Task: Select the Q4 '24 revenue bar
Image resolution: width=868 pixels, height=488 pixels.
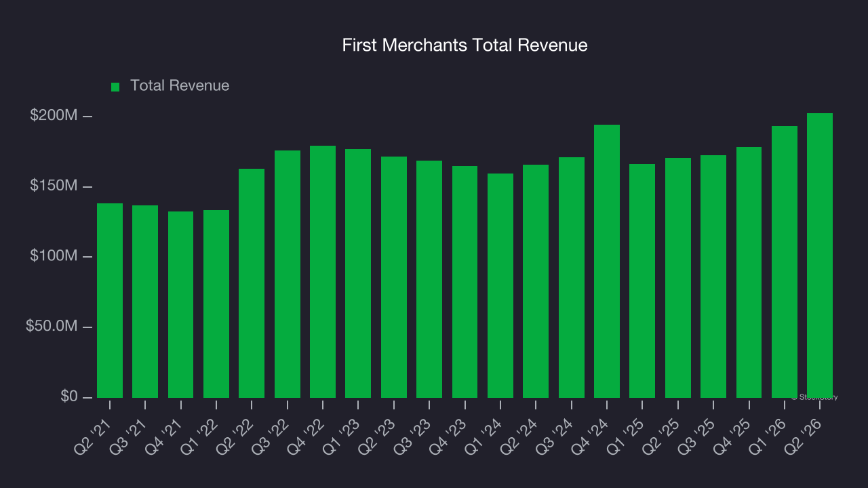Action: pyautogui.click(x=607, y=261)
